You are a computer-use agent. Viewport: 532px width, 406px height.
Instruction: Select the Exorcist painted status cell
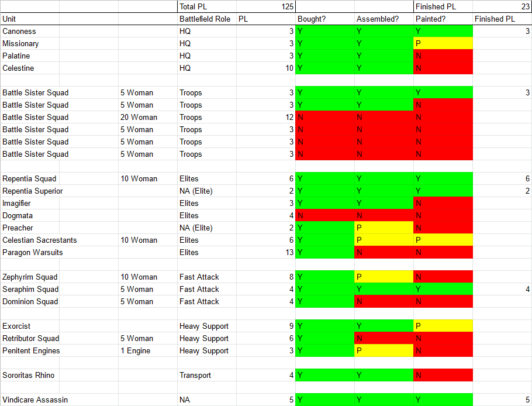(443, 326)
